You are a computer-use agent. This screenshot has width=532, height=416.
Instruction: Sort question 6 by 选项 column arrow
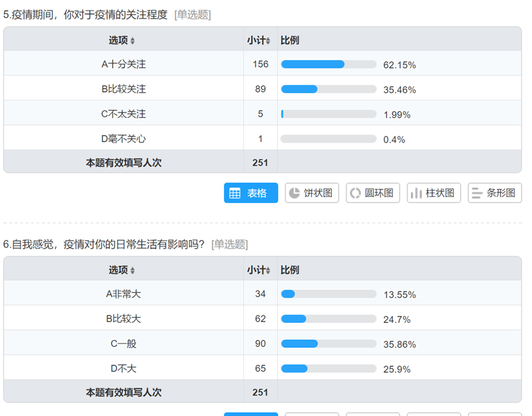132,270
